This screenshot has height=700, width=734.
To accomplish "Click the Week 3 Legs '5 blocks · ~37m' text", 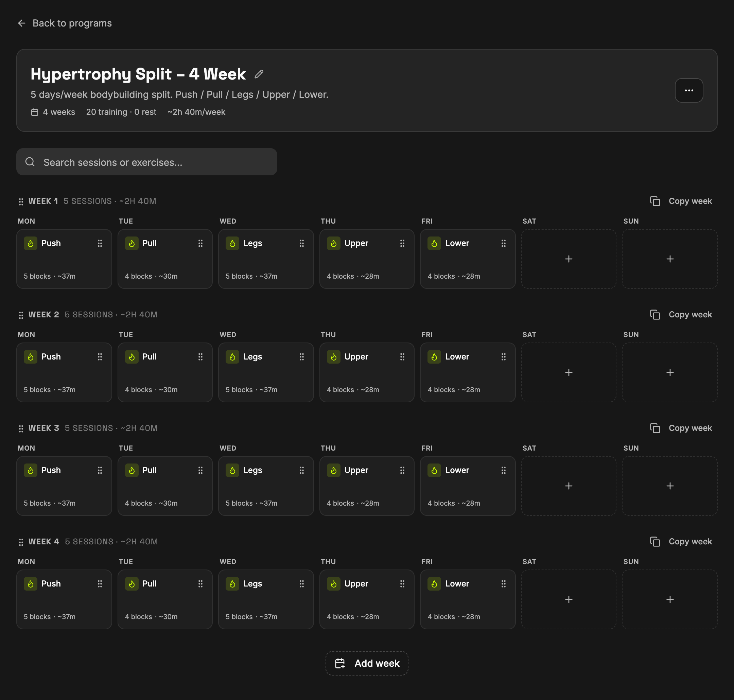I will pos(251,503).
